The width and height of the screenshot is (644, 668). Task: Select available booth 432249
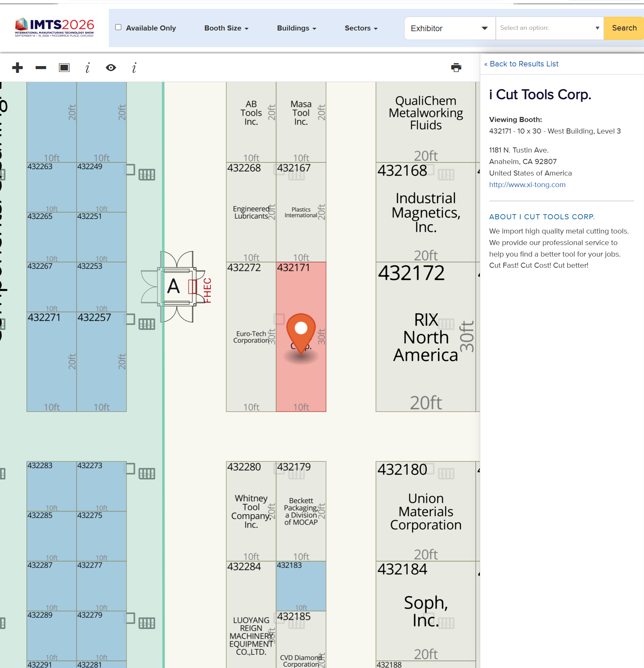point(102,187)
